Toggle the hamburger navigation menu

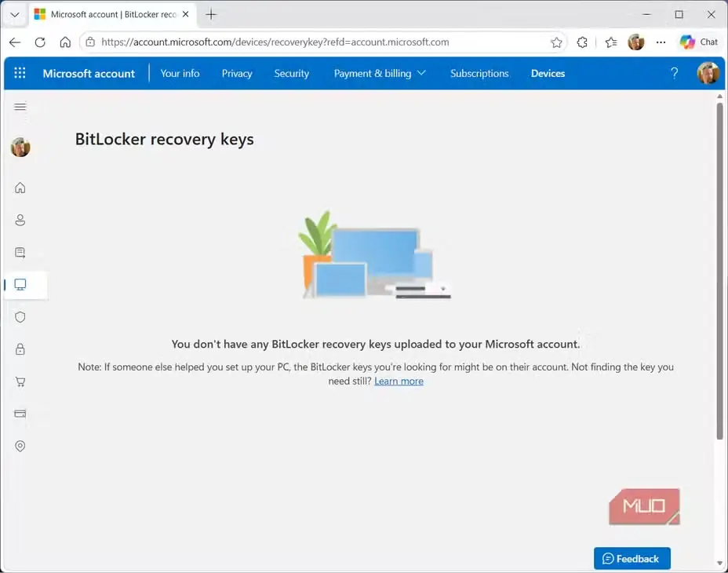point(20,107)
